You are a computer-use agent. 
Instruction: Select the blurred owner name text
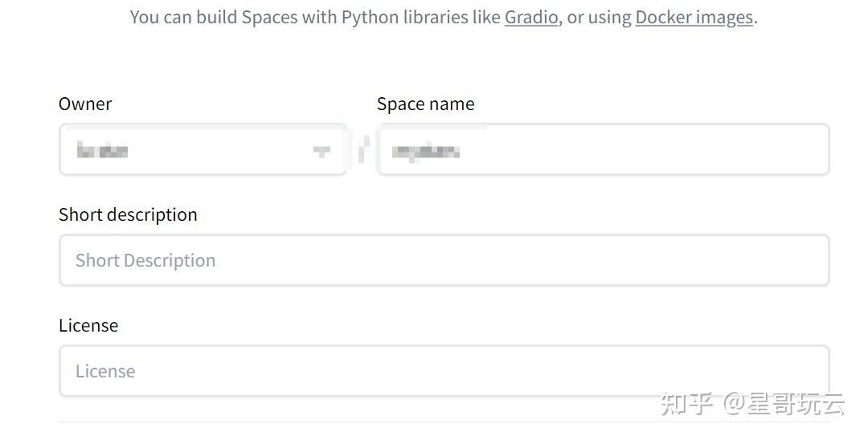point(103,150)
